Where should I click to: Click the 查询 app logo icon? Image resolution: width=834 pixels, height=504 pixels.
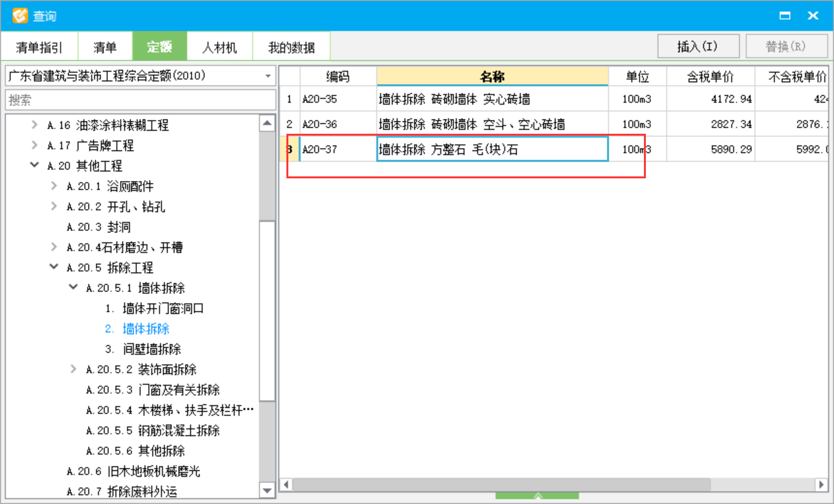coord(21,16)
